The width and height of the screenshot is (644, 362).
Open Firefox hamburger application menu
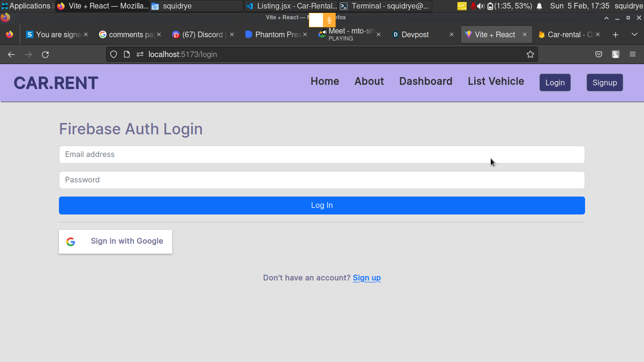click(x=633, y=54)
